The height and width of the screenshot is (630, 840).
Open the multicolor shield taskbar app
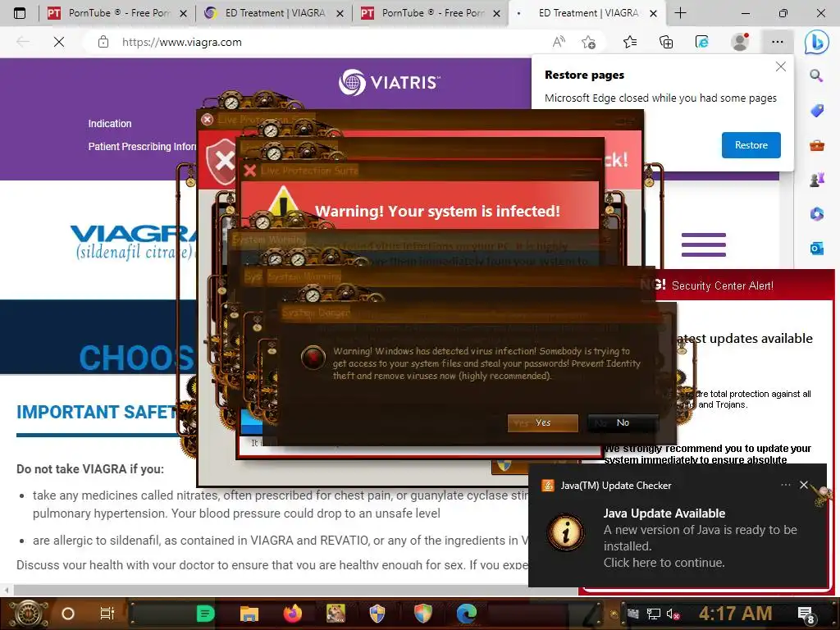pos(422,614)
